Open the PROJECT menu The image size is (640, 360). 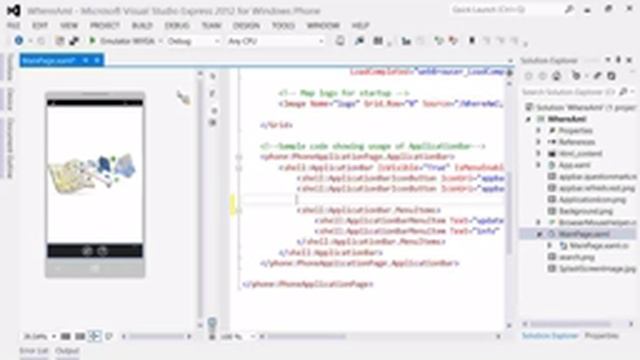point(105,25)
